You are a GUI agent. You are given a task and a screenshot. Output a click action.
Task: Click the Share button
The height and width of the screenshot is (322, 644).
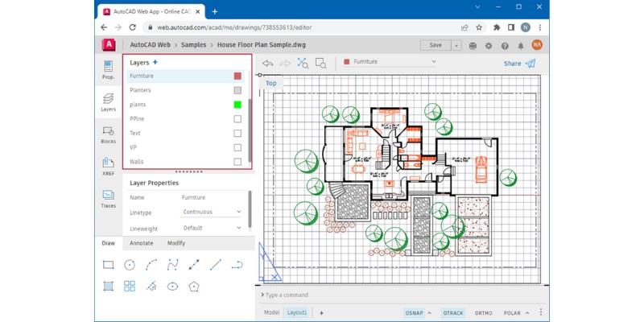tap(519, 64)
